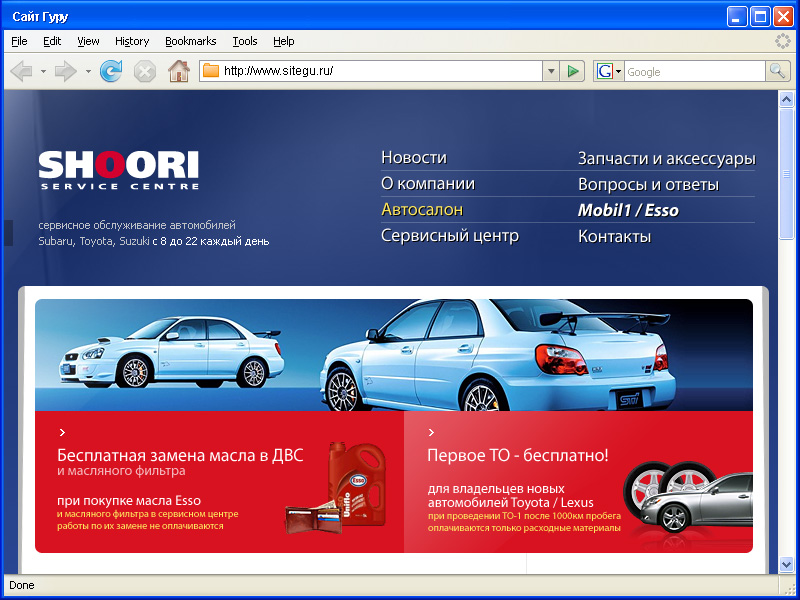Go to the Контакты page

pos(614,236)
